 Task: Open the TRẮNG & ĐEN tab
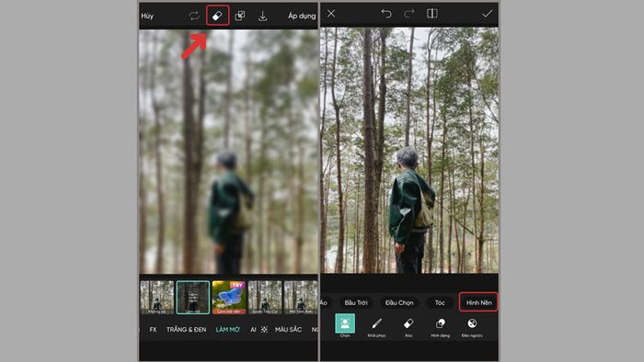(186, 330)
